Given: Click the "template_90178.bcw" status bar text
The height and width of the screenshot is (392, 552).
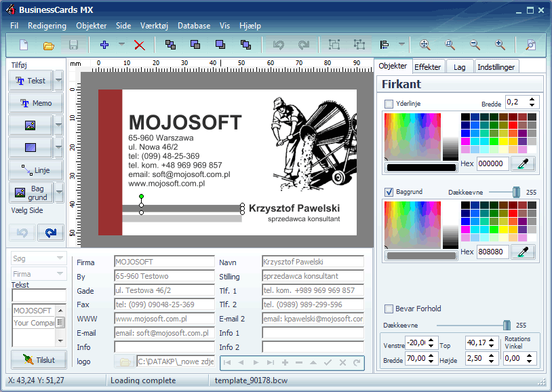Looking at the screenshot, I should pyautogui.click(x=251, y=380).
